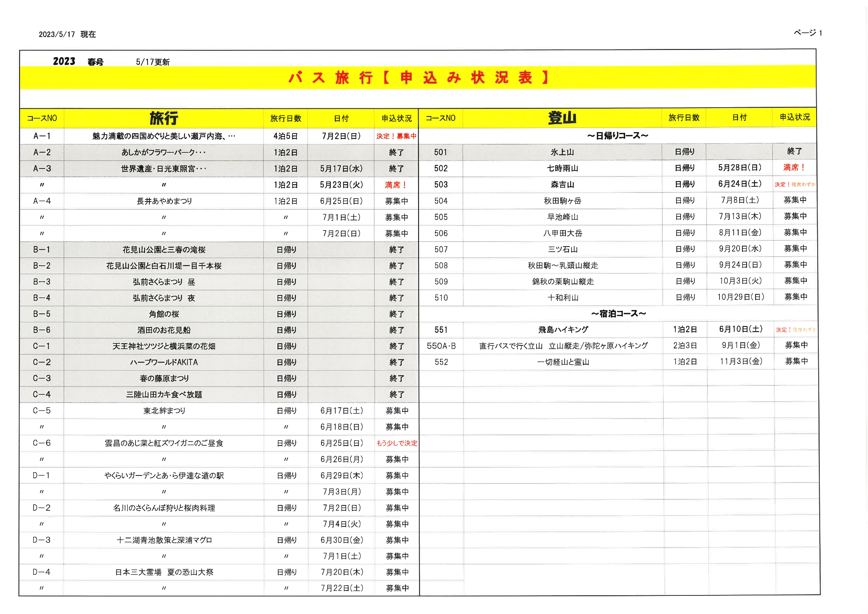This screenshot has width=868, height=614.
Task: Click the 11月3日(金) date cell
Action: point(741,361)
